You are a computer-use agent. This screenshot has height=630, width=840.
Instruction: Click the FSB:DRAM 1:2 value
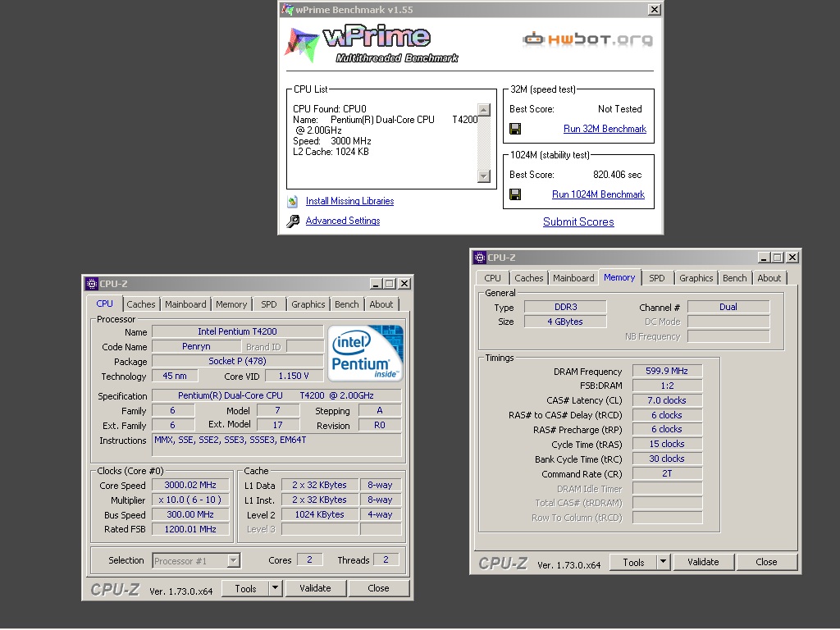pos(667,386)
